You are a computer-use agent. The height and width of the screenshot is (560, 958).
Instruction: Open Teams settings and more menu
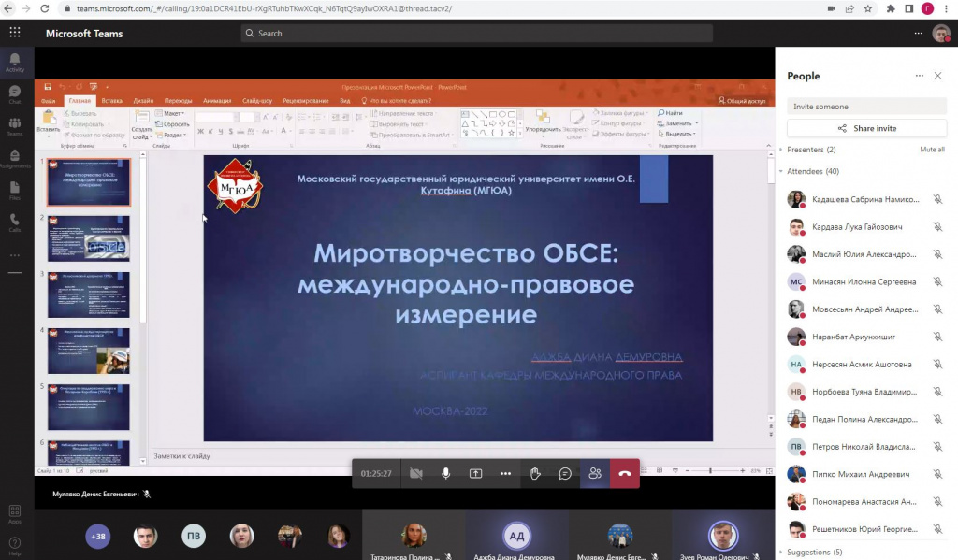[x=919, y=33]
